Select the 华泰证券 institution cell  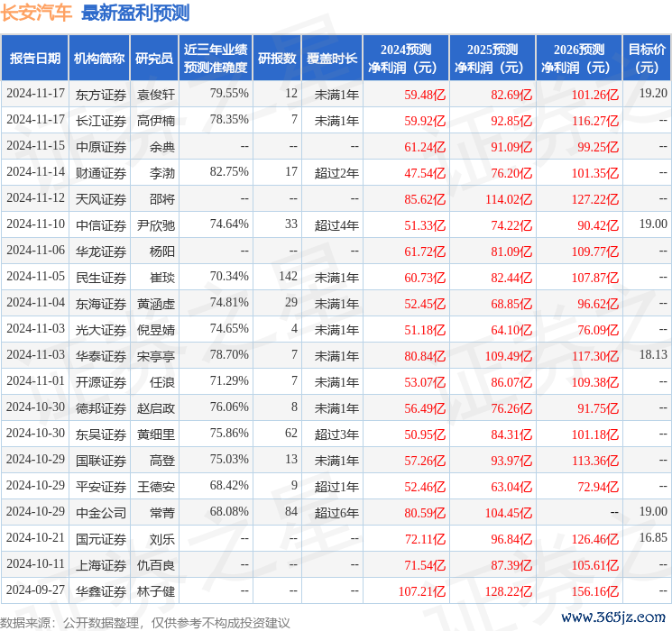[101, 355]
